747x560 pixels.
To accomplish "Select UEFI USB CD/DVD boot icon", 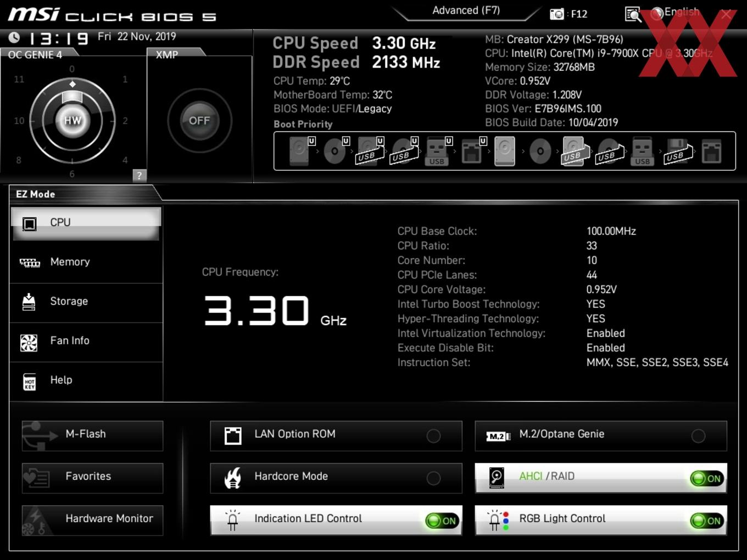I will pos(404,151).
